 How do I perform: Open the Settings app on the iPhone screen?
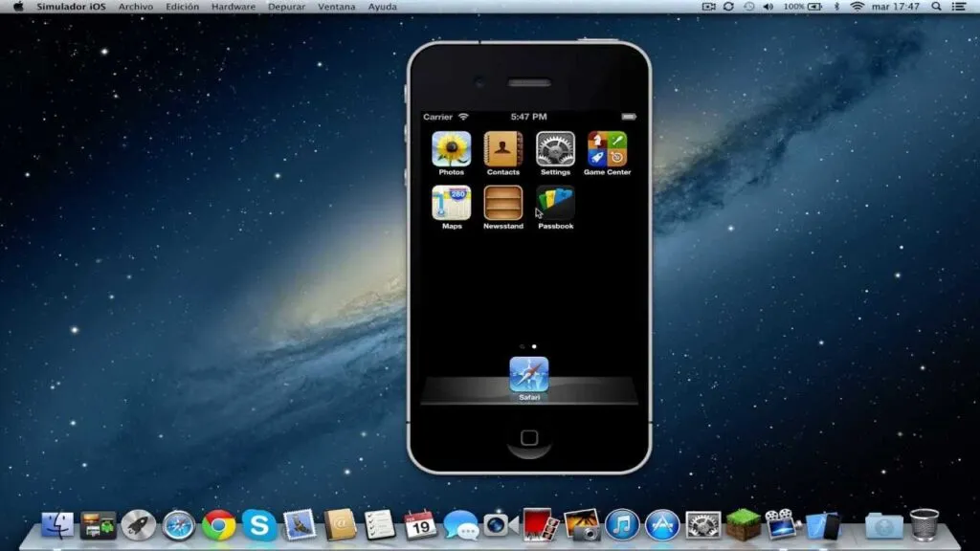(555, 149)
